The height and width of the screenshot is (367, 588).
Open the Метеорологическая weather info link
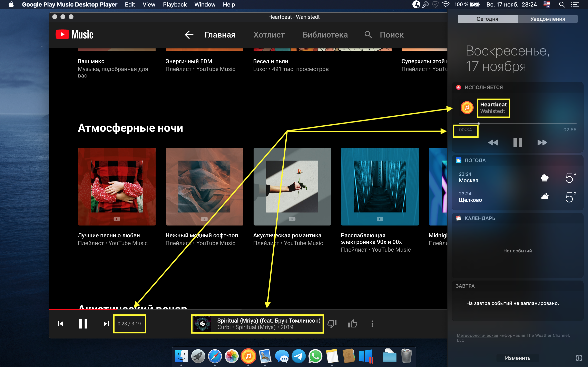click(x=477, y=335)
